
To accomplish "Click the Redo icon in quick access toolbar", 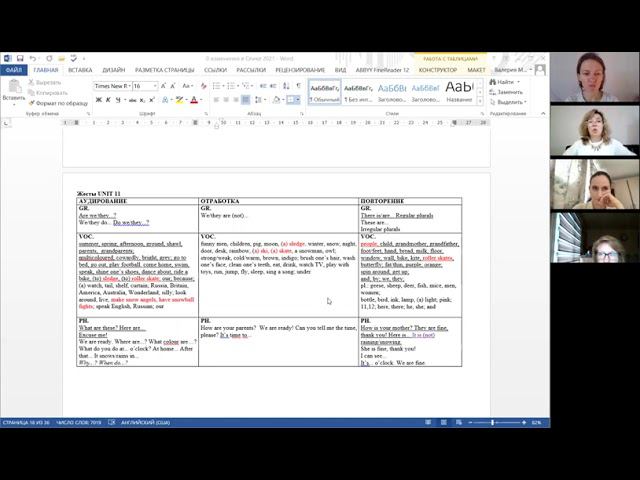I will (49, 58).
